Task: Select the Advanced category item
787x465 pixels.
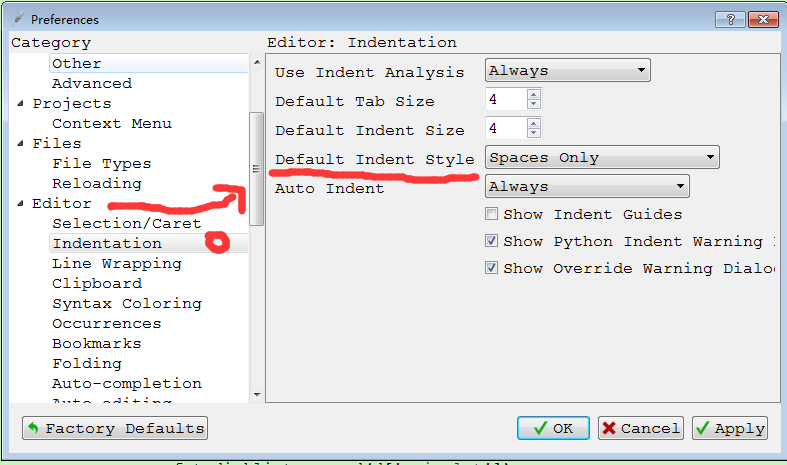Action: 92,83
